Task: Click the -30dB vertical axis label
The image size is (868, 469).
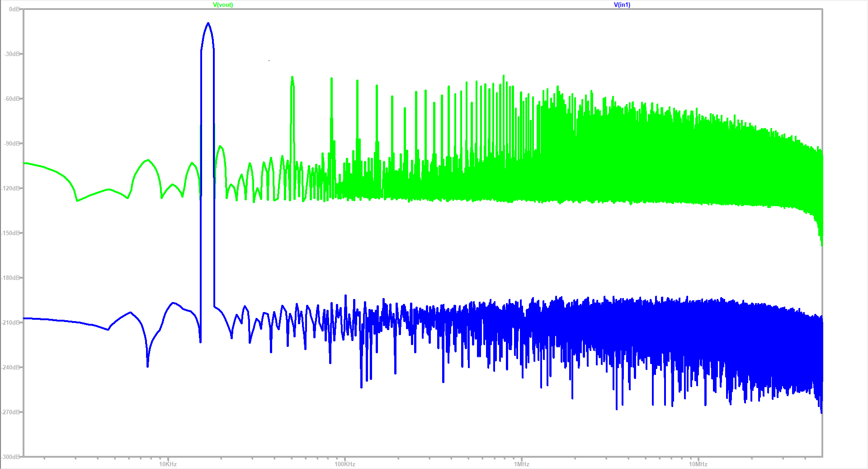Action: 12,54
